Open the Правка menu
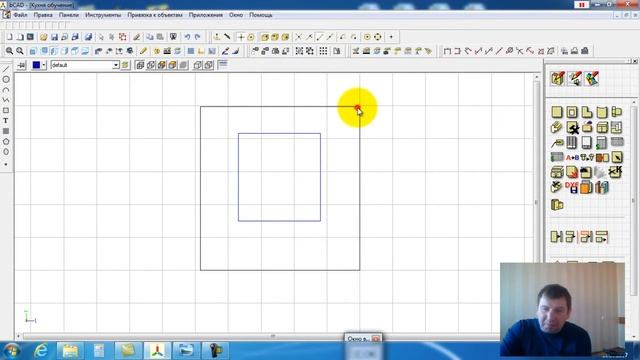 43,15
